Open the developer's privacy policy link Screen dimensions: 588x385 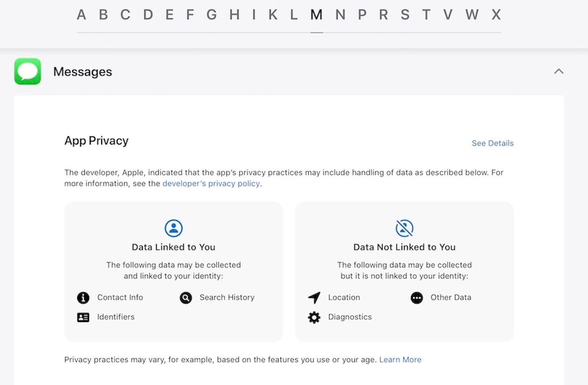(211, 183)
